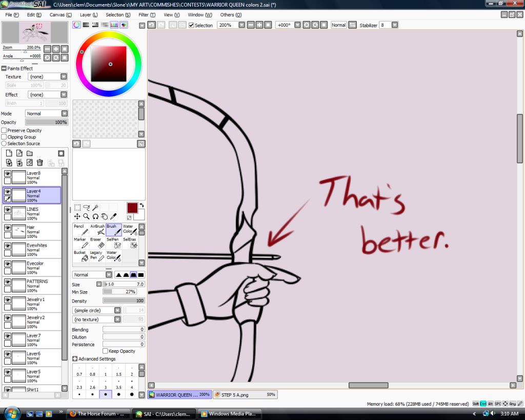Clear the layer with the erase-layer icon
This screenshot has height=420, width=525.
pyautogui.click(x=30, y=163)
